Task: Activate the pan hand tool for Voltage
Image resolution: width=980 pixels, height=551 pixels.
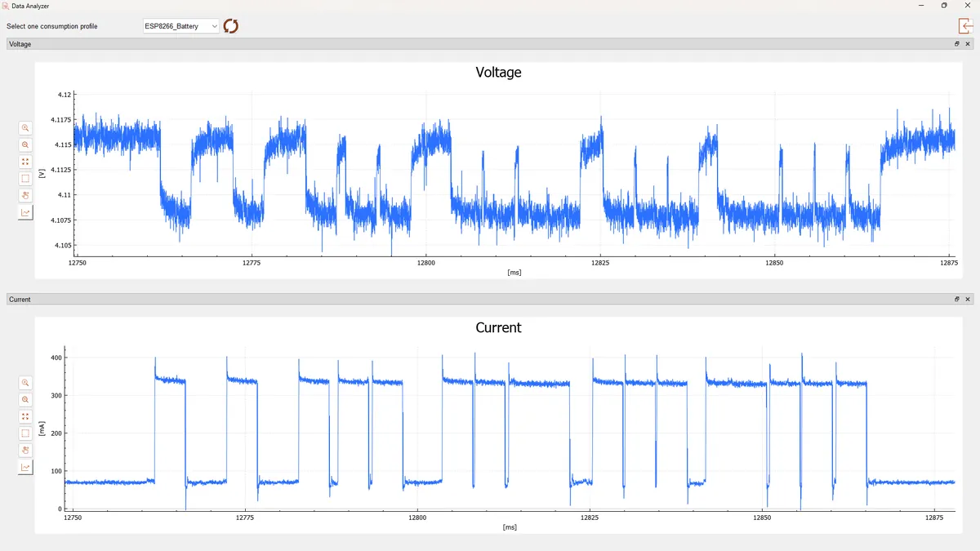Action: pyautogui.click(x=25, y=196)
